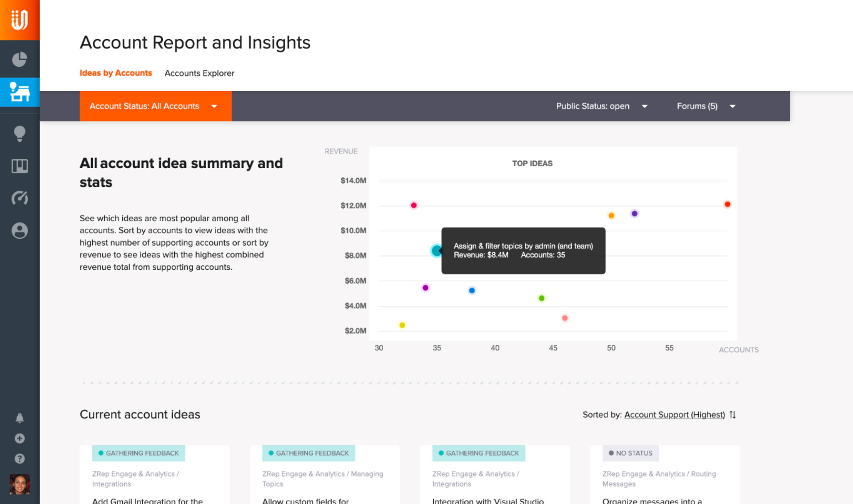Expand Account Status: All Accounts dropdown
853x504 pixels.
coord(155,106)
